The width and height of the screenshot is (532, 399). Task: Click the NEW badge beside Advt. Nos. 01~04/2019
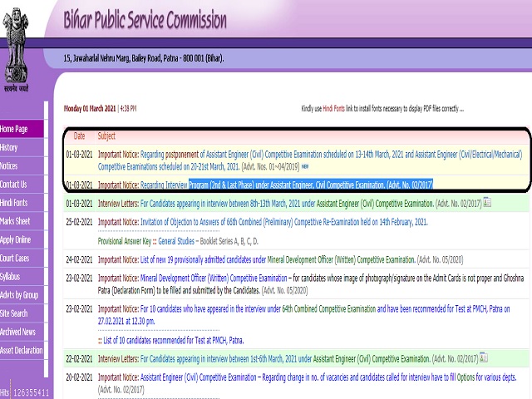[305, 166]
